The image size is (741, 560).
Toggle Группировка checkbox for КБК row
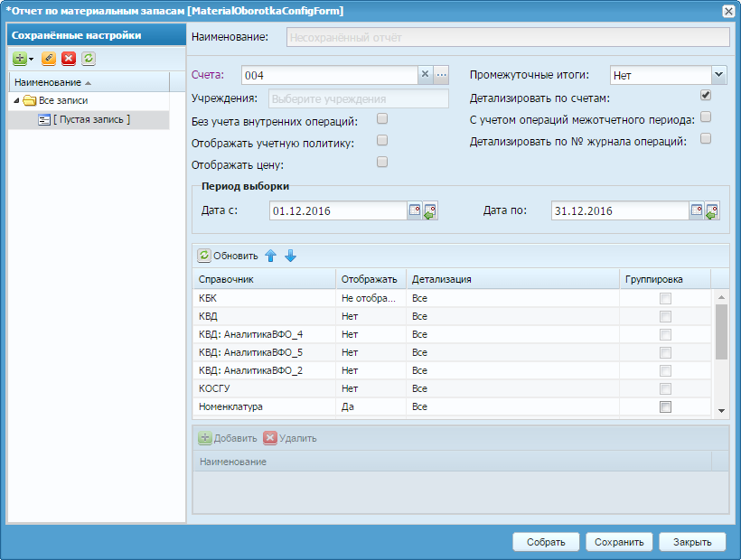coord(665,298)
